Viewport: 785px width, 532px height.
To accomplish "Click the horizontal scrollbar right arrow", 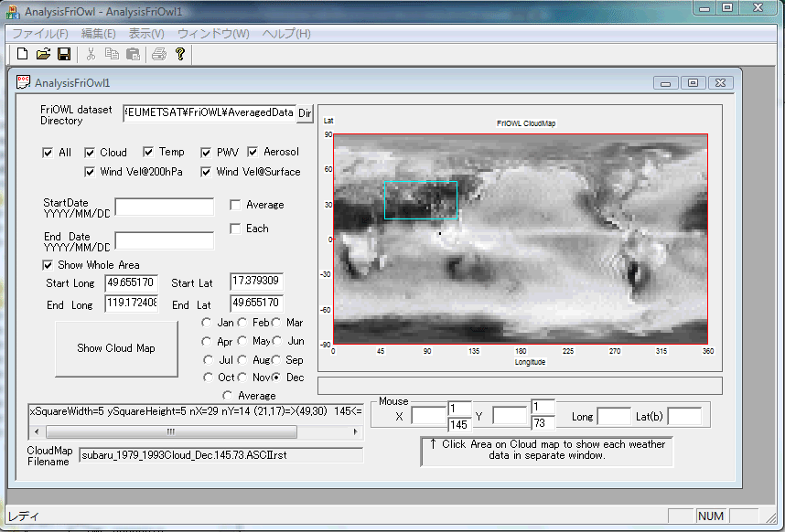I will [x=355, y=431].
